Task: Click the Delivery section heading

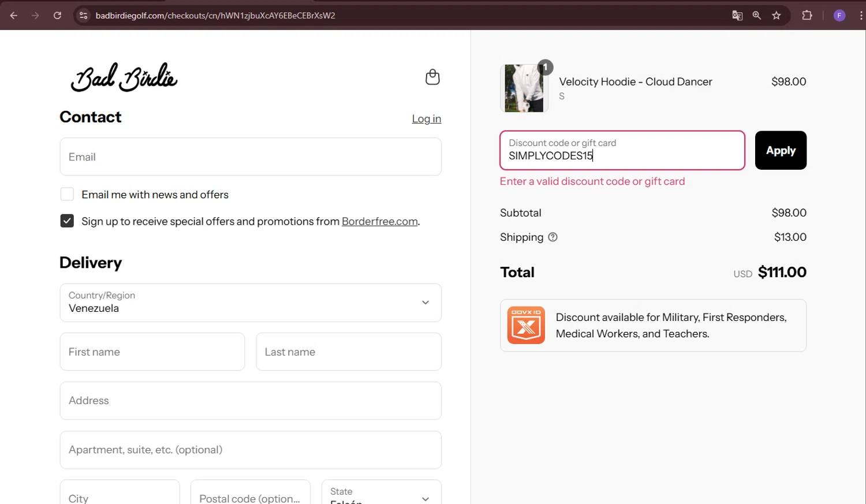Action: (91, 263)
